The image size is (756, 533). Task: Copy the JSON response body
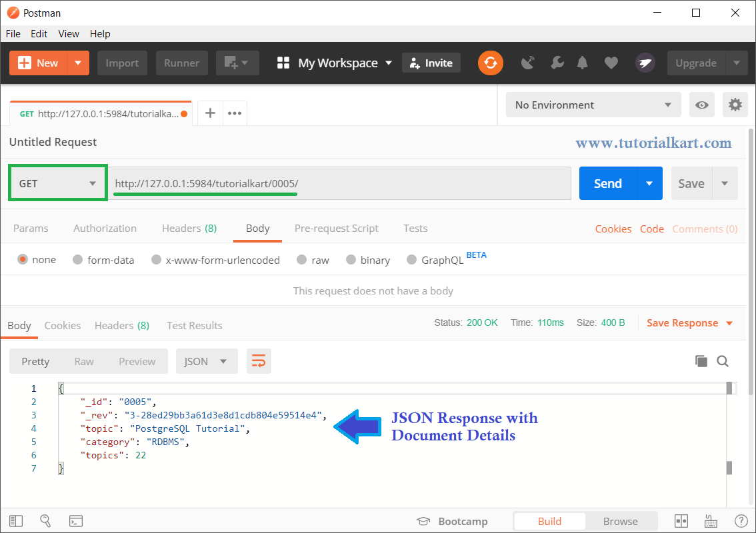coord(701,360)
